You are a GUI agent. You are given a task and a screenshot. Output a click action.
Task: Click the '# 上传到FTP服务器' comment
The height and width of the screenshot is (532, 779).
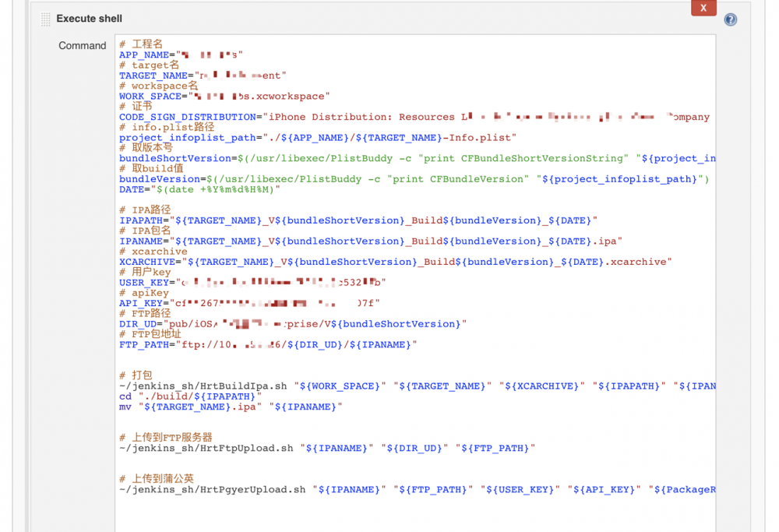tap(166, 438)
